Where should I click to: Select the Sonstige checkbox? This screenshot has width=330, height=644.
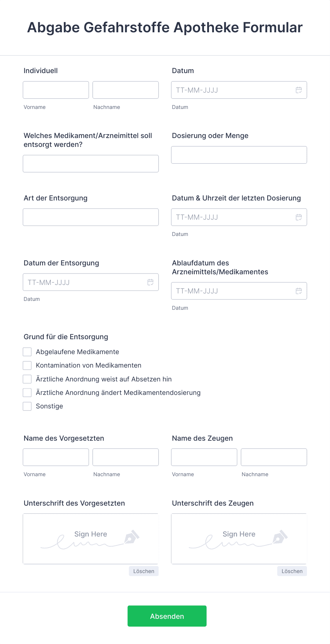click(x=27, y=406)
